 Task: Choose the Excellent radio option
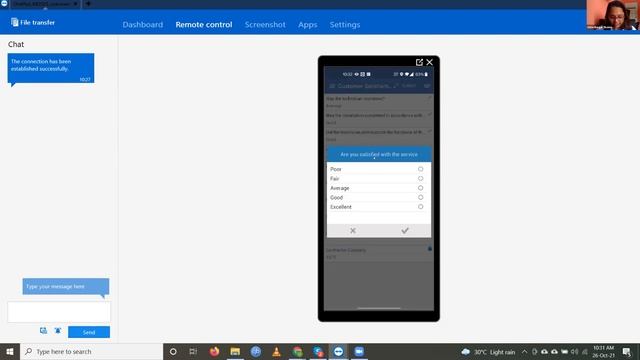[420, 207]
